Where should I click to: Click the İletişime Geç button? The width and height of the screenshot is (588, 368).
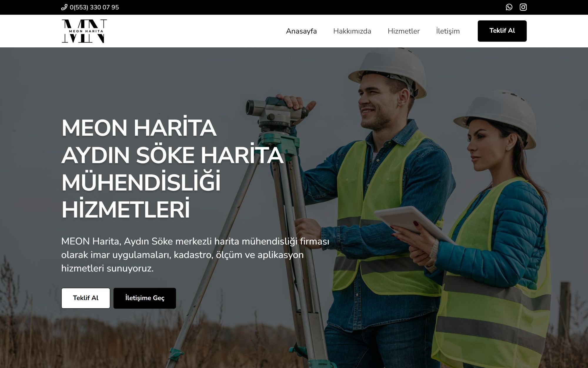tap(145, 298)
